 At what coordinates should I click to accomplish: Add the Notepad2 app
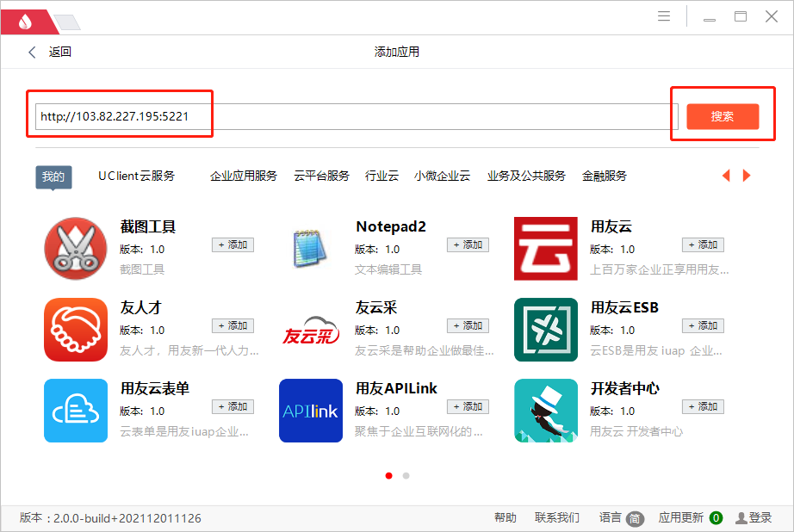468,244
